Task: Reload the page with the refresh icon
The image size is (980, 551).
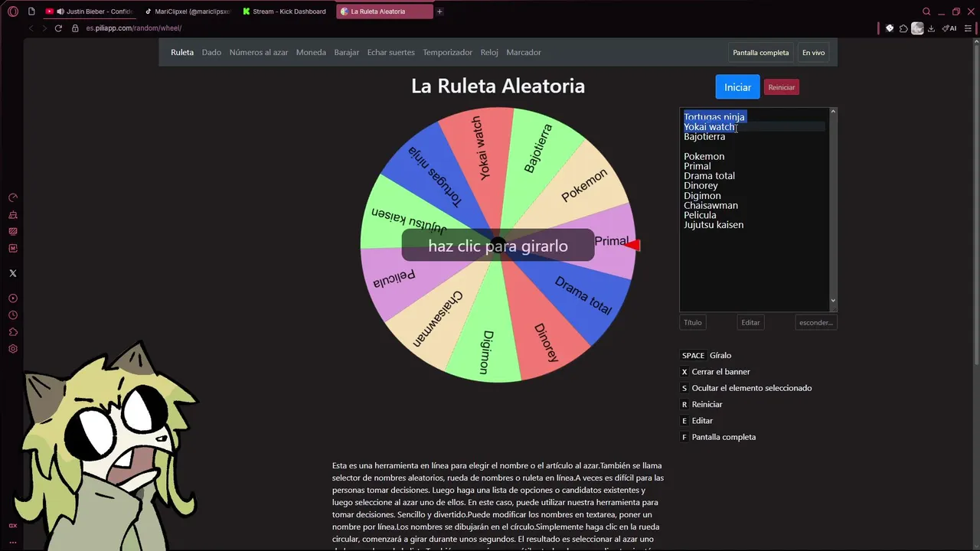Action: pos(57,28)
